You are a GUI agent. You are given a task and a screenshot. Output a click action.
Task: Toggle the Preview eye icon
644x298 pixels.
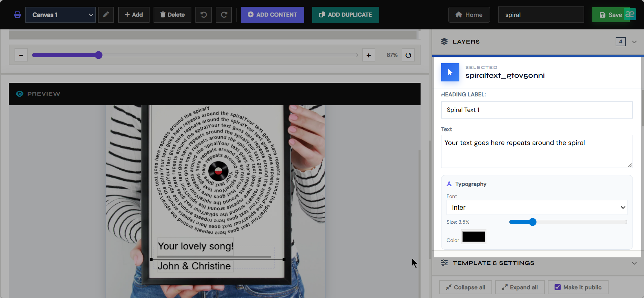20,94
